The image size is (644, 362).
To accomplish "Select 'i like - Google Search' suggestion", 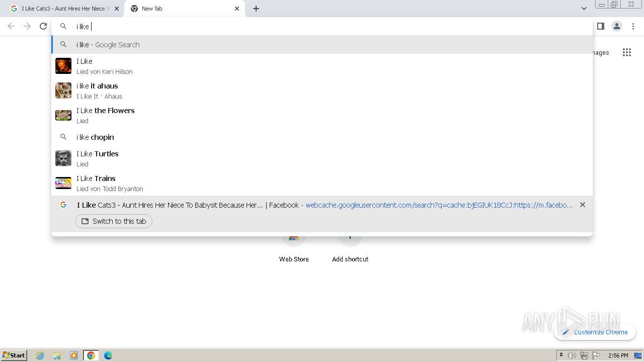I will tap(322, 45).
